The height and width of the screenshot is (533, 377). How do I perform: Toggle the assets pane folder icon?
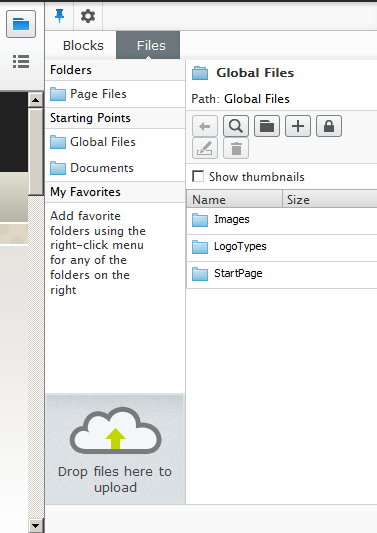[21, 24]
